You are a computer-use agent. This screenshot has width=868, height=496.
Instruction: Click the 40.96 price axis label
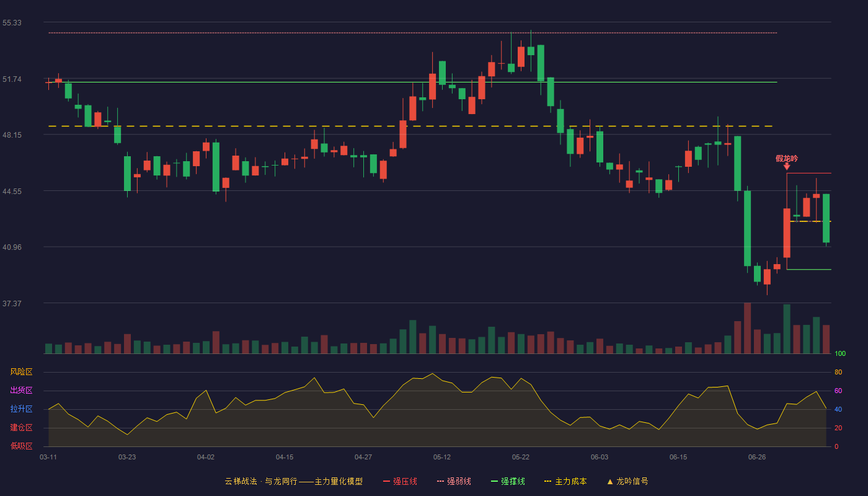[x=12, y=247]
